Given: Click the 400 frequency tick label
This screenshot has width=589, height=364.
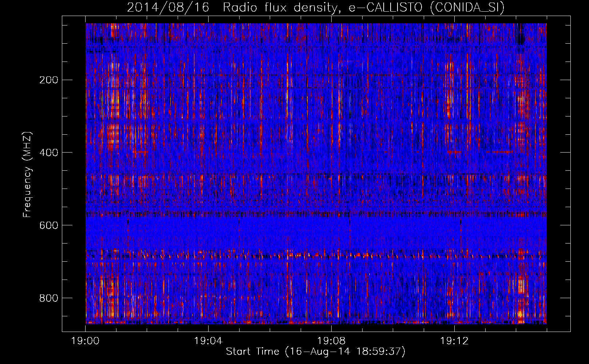Looking at the screenshot, I should [x=48, y=153].
